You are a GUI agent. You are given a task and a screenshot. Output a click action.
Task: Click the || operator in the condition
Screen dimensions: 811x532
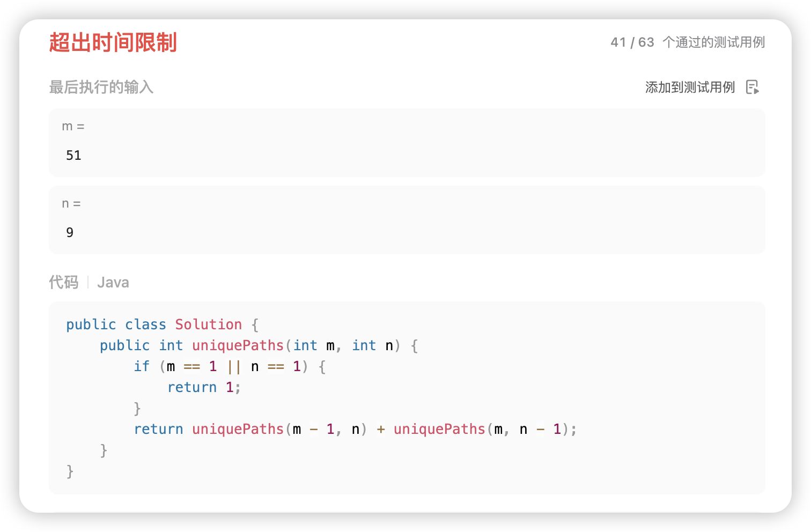tap(234, 366)
